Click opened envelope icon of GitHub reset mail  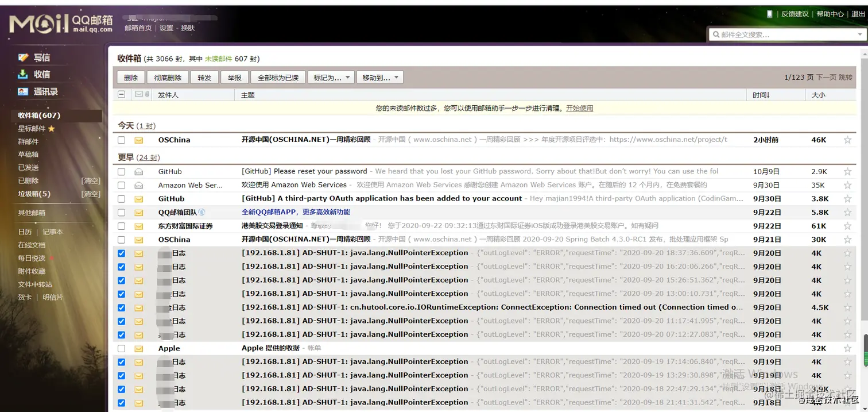(138, 171)
